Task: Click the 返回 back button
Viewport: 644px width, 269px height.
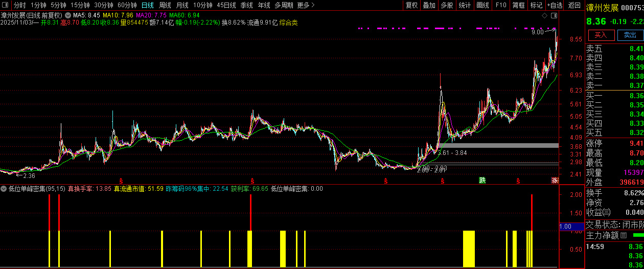Action: [574, 5]
